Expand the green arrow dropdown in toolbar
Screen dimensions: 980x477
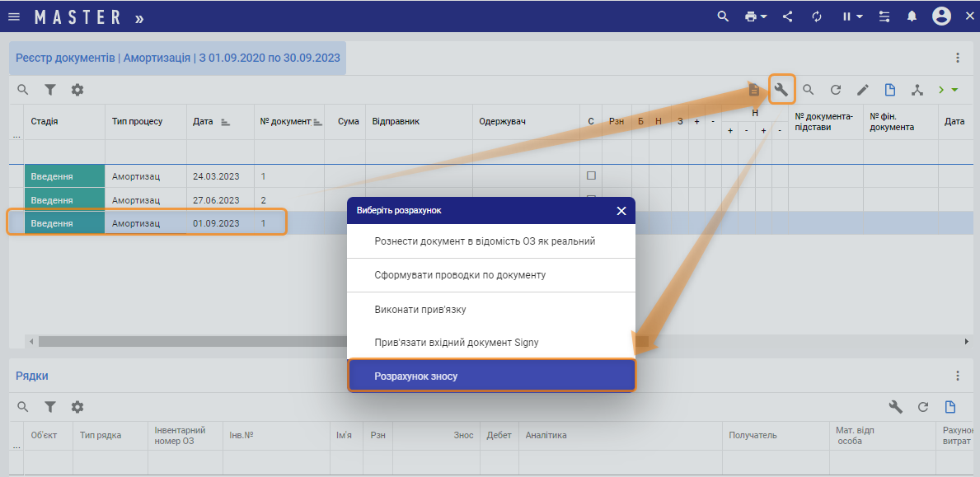954,90
